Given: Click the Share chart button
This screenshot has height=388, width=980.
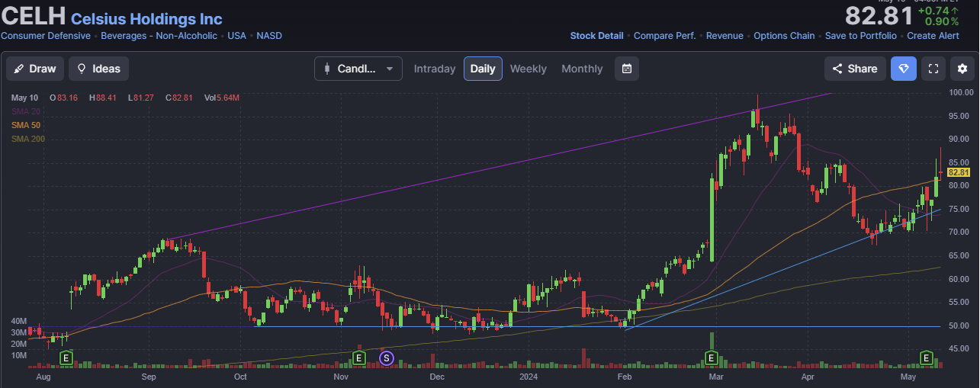Looking at the screenshot, I should (x=855, y=69).
